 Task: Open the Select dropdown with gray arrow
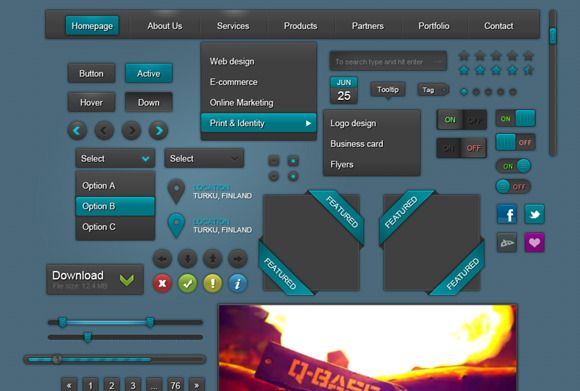click(204, 158)
